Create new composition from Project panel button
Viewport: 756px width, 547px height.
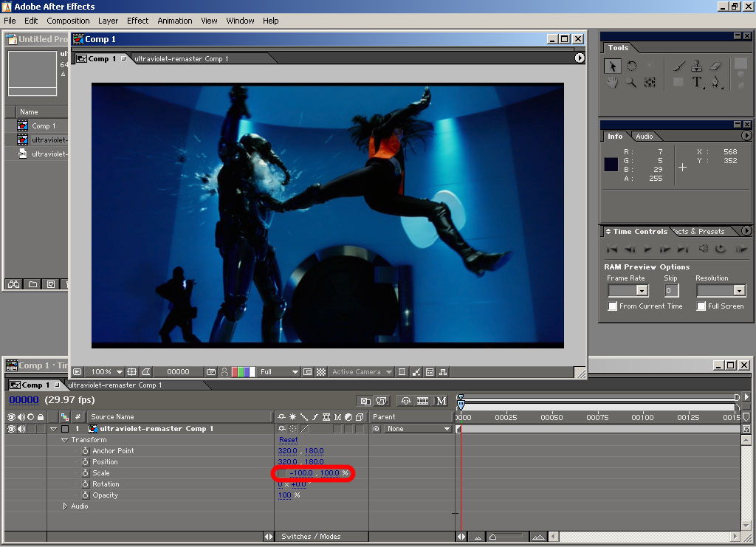[x=51, y=284]
